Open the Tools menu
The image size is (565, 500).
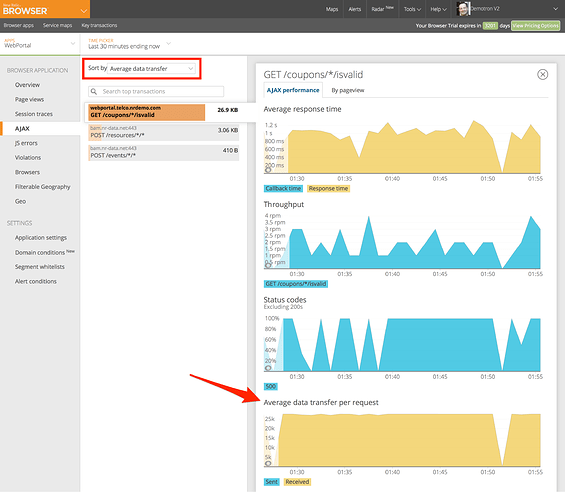click(x=412, y=9)
